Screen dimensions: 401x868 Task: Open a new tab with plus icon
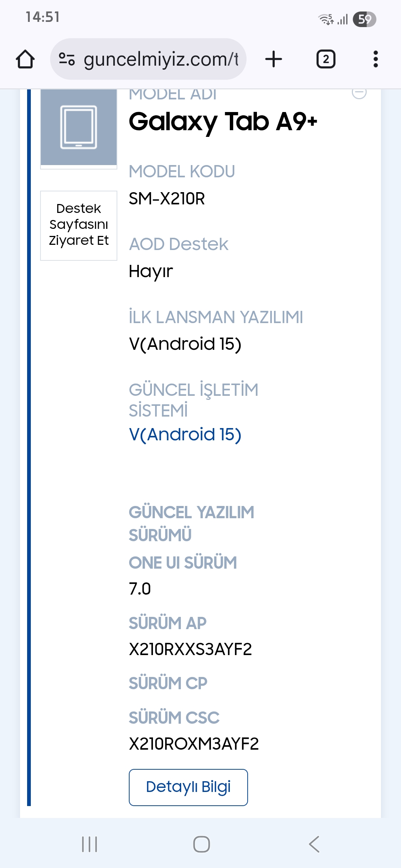(x=274, y=59)
